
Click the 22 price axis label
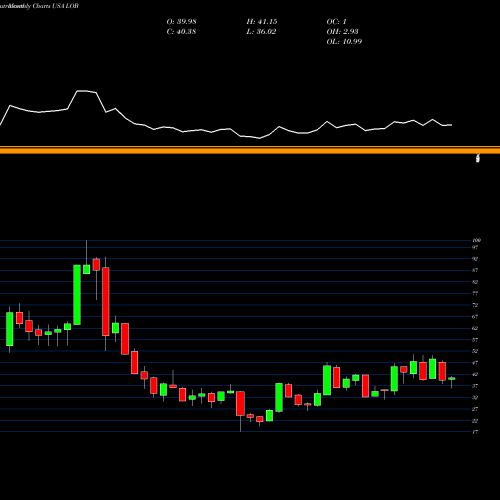(475, 421)
